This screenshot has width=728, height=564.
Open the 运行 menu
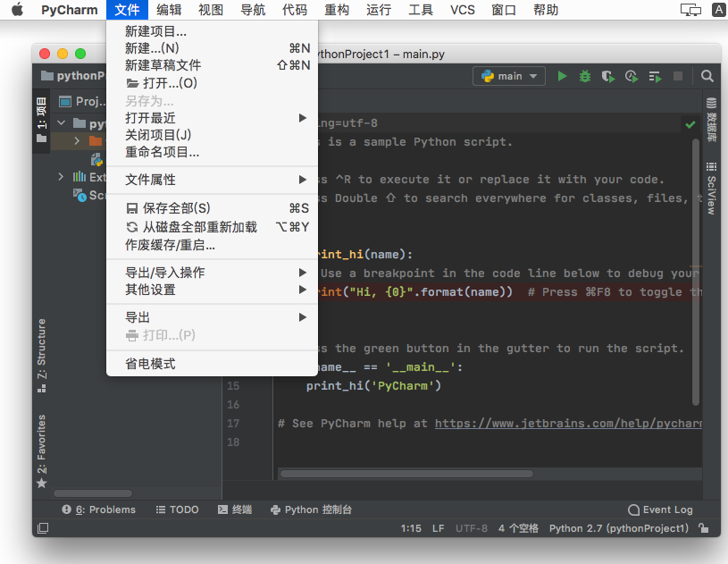click(x=379, y=10)
